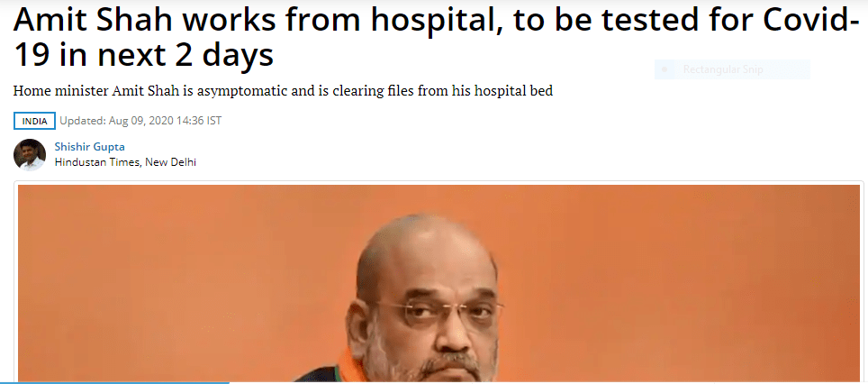Click the word 'Covid-' in the headline
868x384 pixels.
click(x=808, y=21)
